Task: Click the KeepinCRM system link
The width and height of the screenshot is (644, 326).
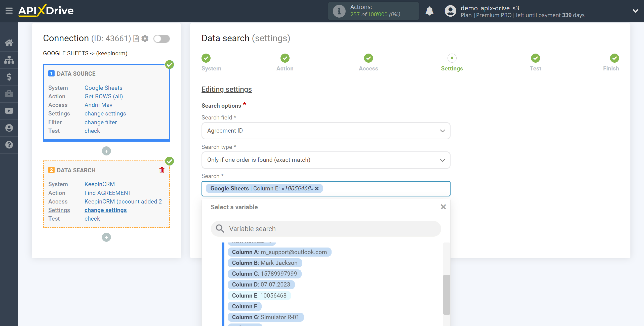Action: tap(100, 184)
